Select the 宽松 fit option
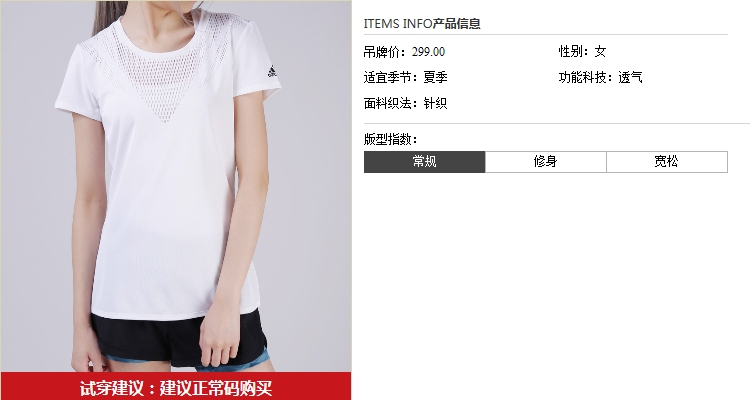 (667, 162)
